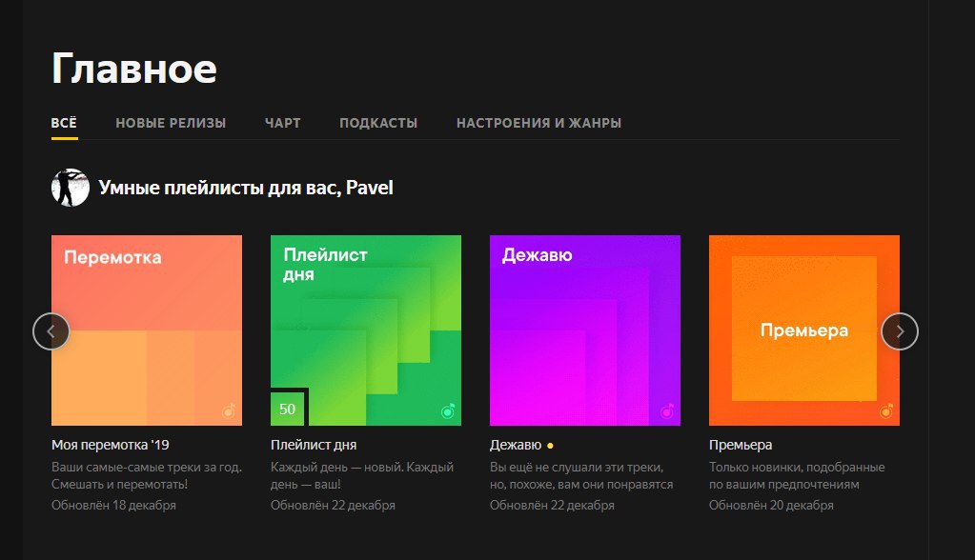Open the Дежавю playlist cover
This screenshot has width=975, height=560.
[x=585, y=330]
